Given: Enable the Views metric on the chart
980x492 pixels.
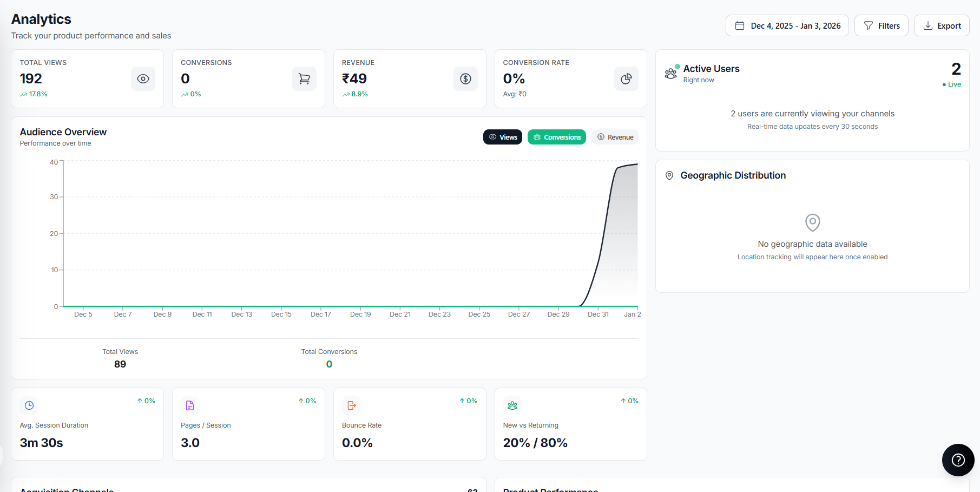Looking at the screenshot, I should pyautogui.click(x=502, y=137).
